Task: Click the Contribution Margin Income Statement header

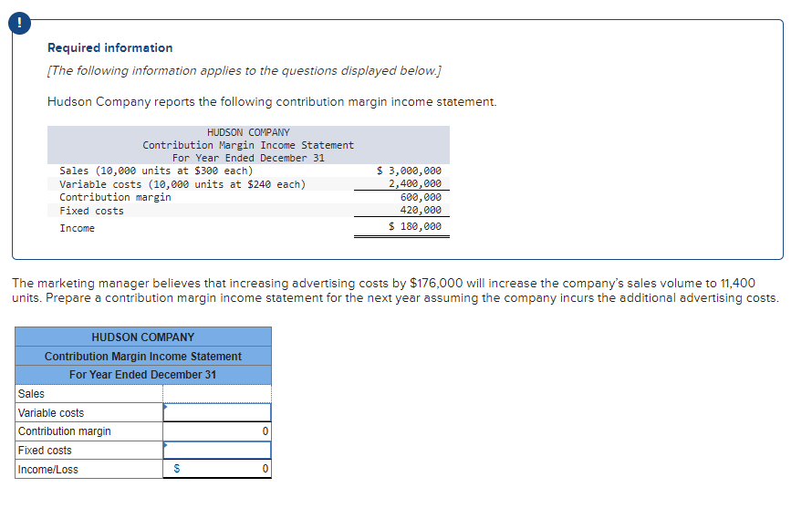Action: [143, 356]
